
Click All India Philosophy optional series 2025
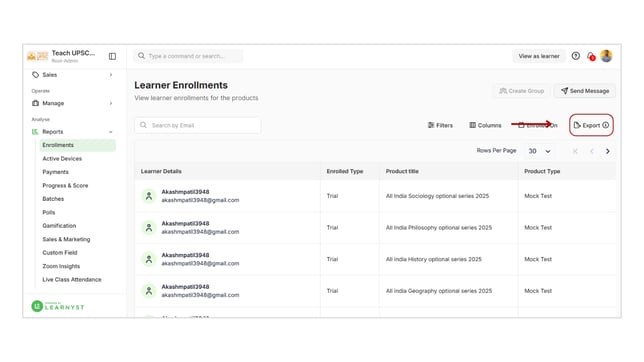(x=439, y=228)
